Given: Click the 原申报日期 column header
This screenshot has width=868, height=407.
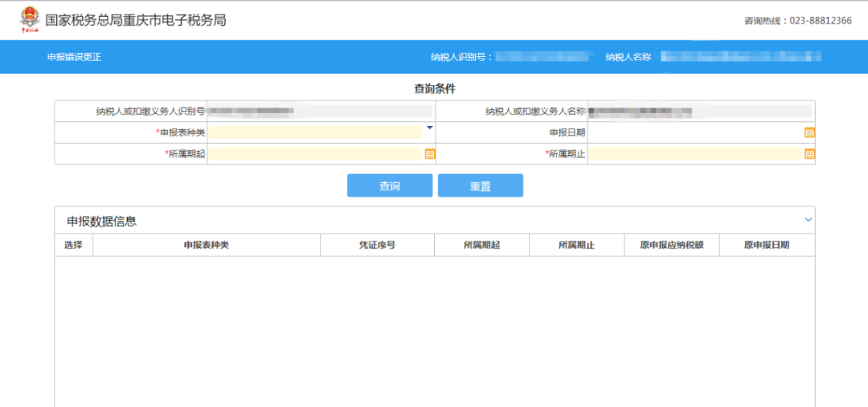Looking at the screenshot, I should click(767, 245).
